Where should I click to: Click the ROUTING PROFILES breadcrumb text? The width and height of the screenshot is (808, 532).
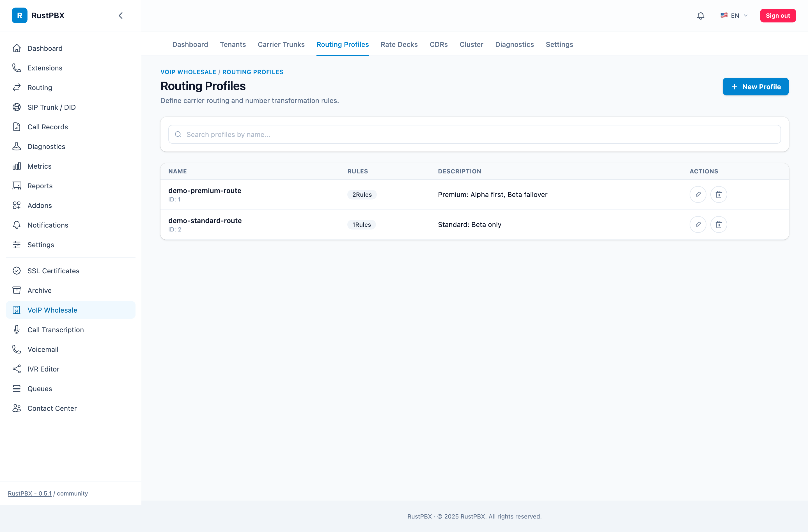252,72
